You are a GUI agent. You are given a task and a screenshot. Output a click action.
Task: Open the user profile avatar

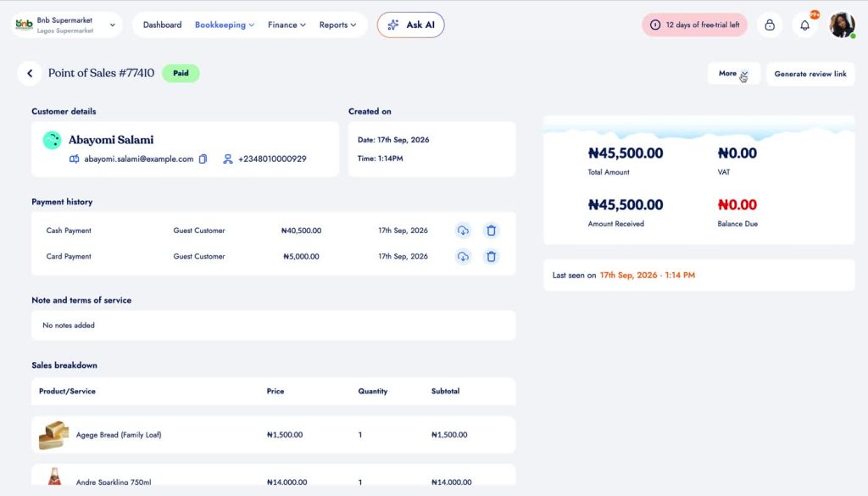point(842,25)
